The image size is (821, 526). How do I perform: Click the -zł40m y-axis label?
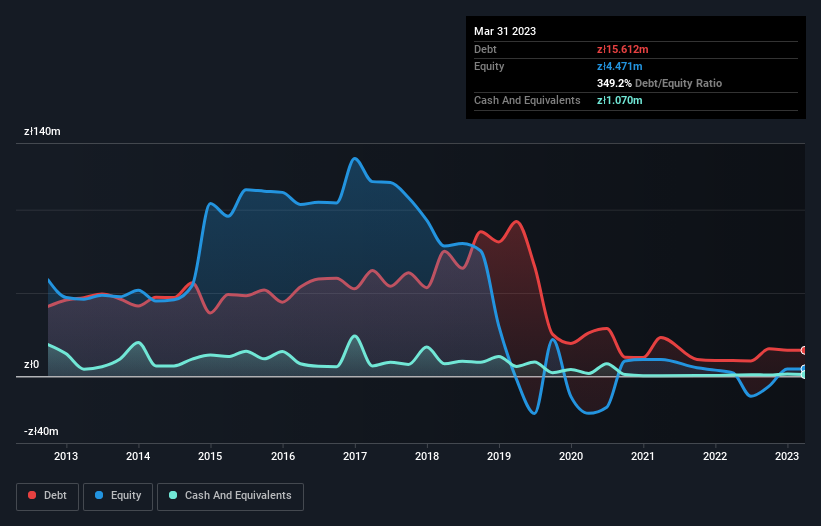pyautogui.click(x=41, y=431)
